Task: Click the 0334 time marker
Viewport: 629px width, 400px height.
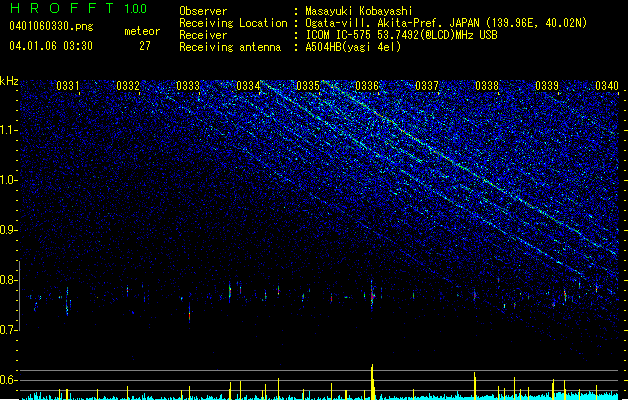Action: point(248,86)
